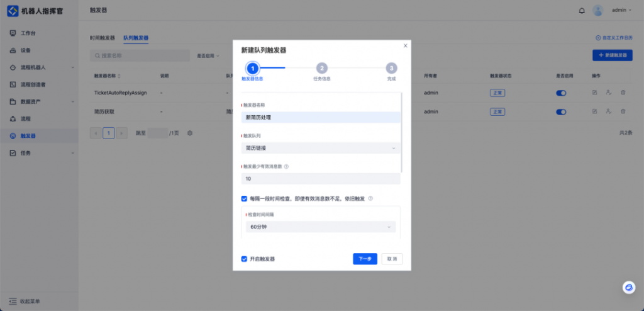Uncheck the 开启触发器 checkbox
The height and width of the screenshot is (311, 644).
point(245,259)
